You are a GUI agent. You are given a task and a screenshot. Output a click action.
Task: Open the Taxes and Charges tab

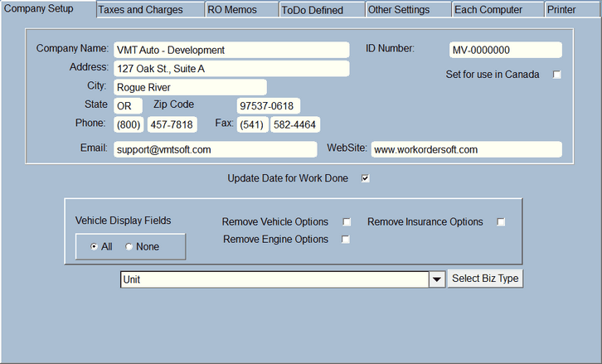[150, 10]
